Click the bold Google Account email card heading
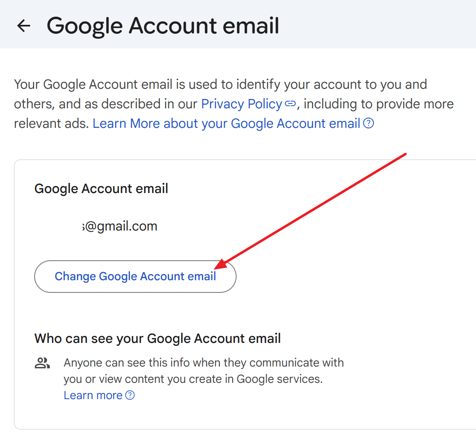The image size is (476, 448). 101,189
